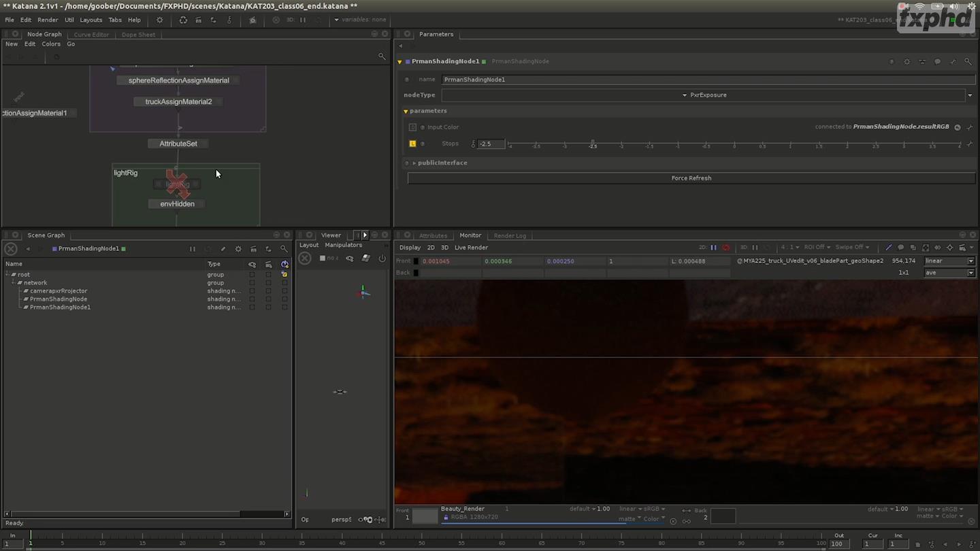Image resolution: width=980 pixels, height=551 pixels.
Task: Click the connection icon beside resultRGB
Action: (958, 127)
